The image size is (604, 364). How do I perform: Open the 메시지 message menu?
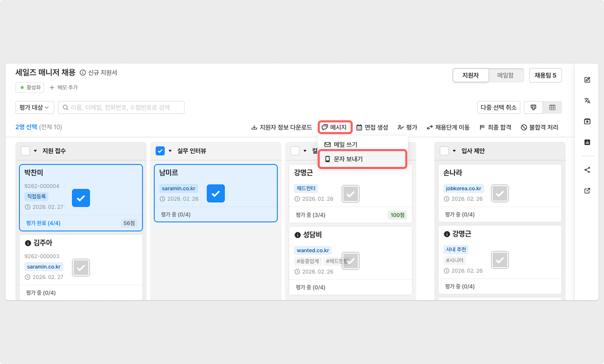coord(334,127)
